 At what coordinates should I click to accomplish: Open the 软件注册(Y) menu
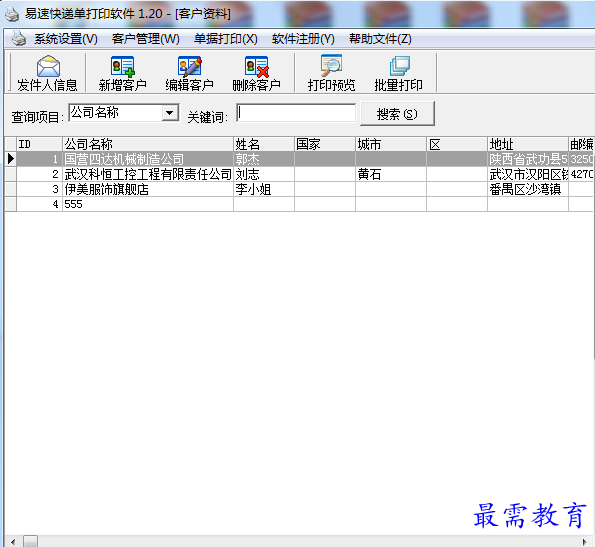303,39
